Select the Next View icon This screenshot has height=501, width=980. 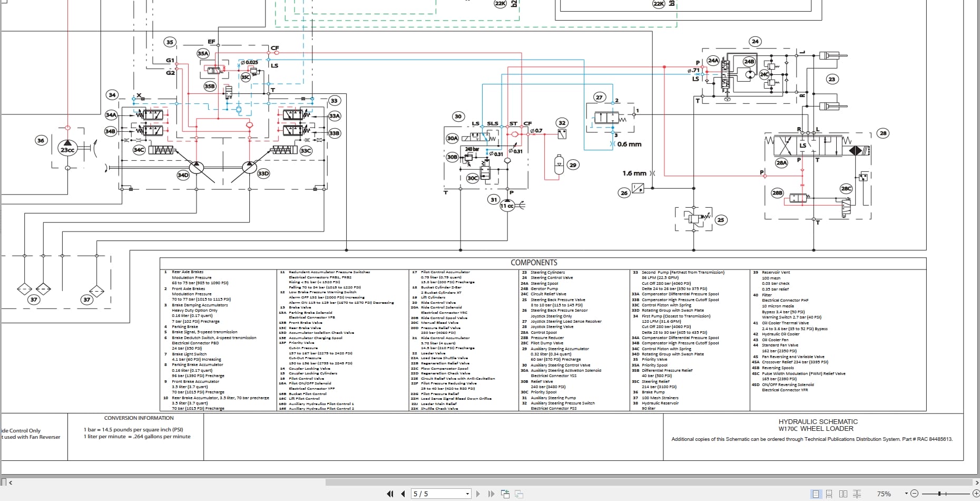pos(518,494)
